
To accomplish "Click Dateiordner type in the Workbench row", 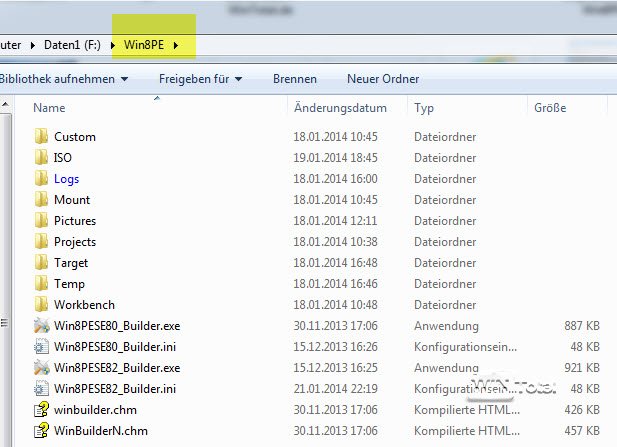I will coord(445,305).
